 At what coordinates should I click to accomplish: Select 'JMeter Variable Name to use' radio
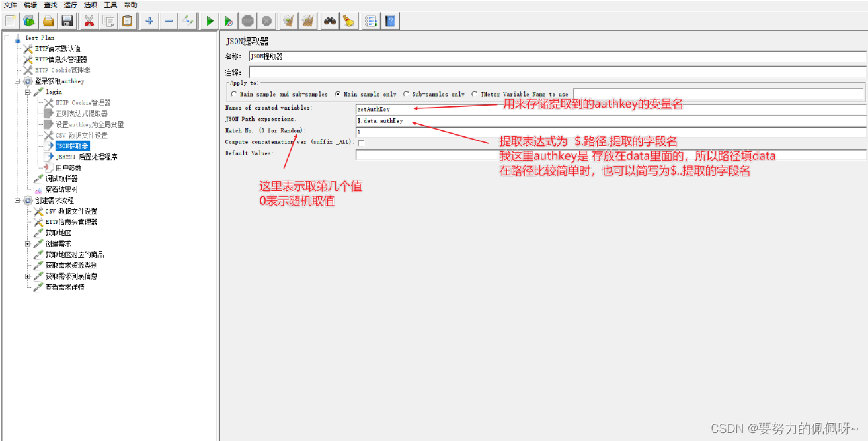pyautogui.click(x=475, y=94)
